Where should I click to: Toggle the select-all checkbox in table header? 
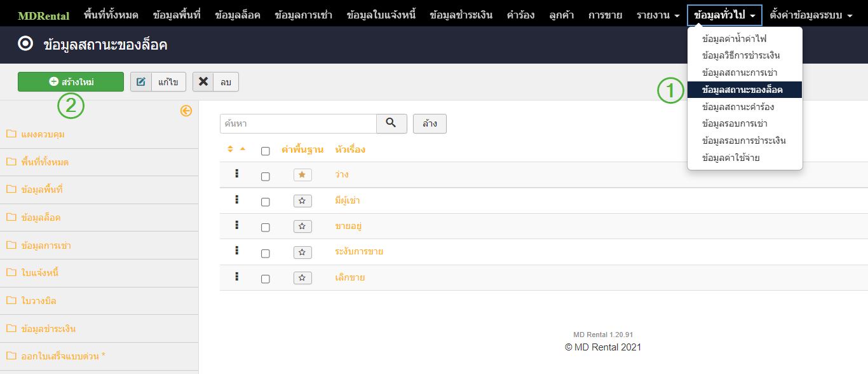point(266,151)
